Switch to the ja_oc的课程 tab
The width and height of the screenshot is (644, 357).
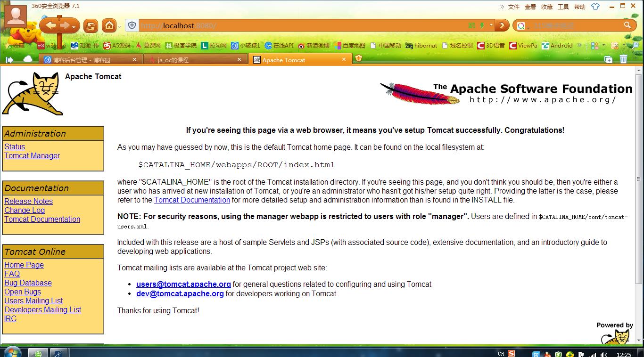tap(196, 60)
